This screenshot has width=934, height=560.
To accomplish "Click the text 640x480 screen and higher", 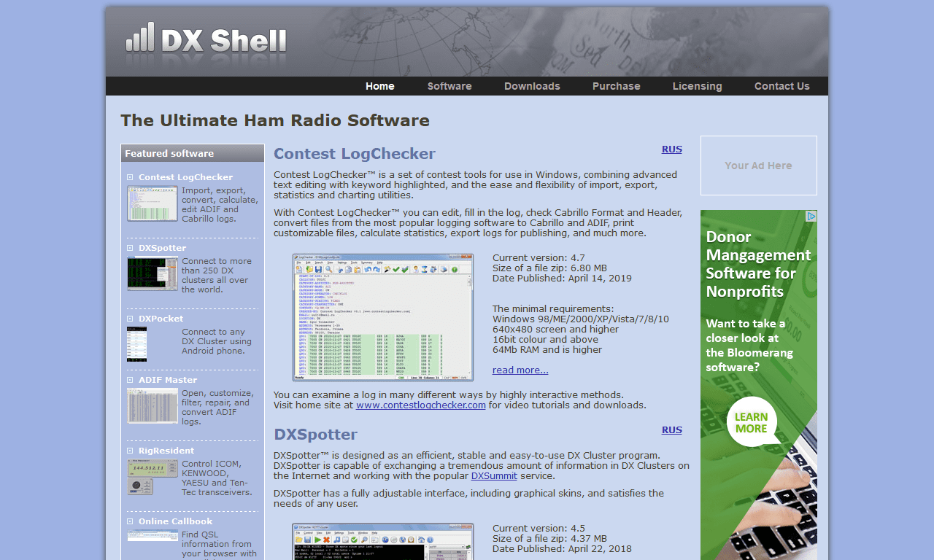I will coord(555,330).
